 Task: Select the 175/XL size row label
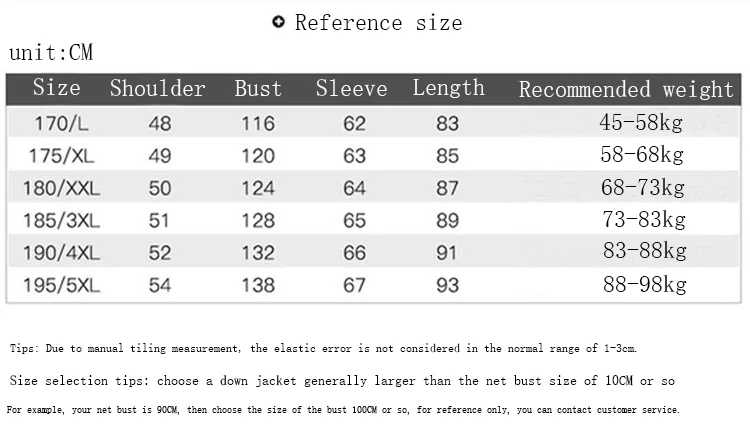tap(61, 156)
